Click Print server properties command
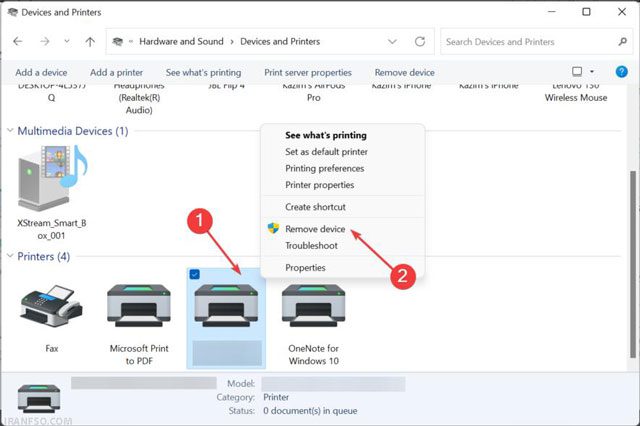This screenshot has width=640, height=426. (x=308, y=72)
